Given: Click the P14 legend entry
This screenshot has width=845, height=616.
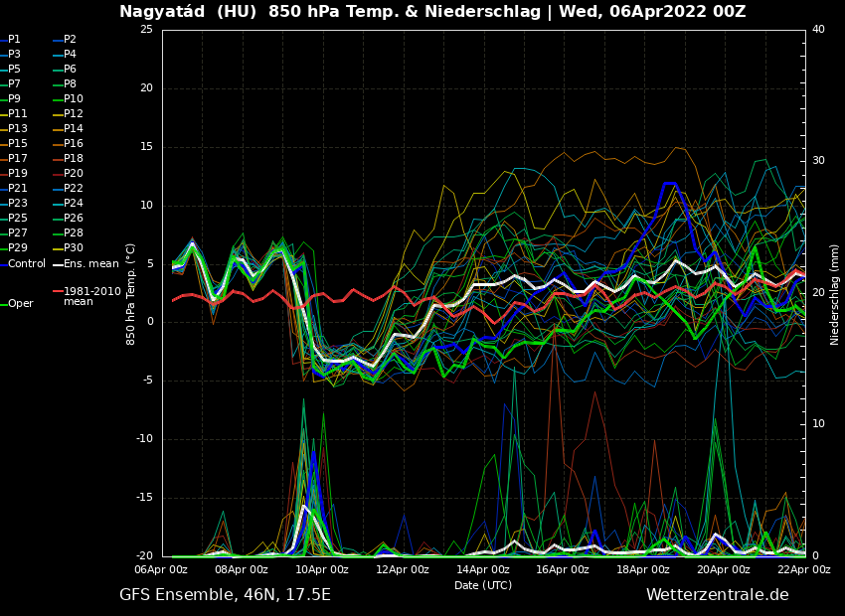Looking at the screenshot, I should 74,129.
